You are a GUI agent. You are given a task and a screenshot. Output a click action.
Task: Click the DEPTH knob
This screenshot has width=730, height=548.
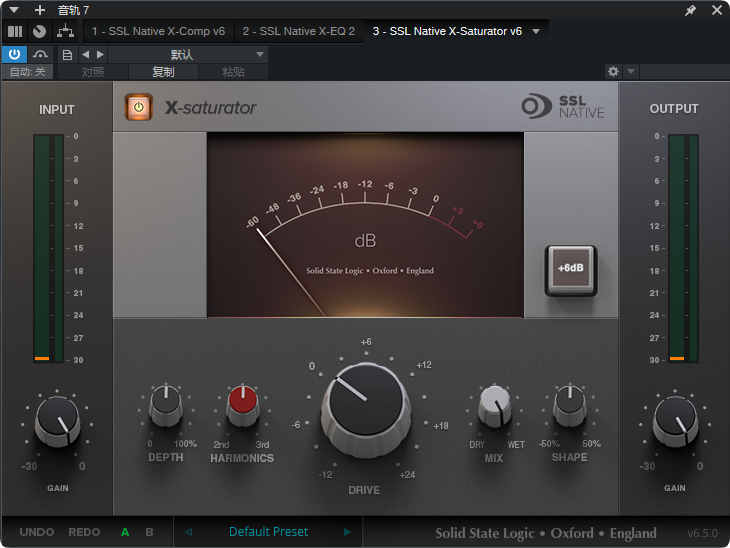(x=166, y=405)
